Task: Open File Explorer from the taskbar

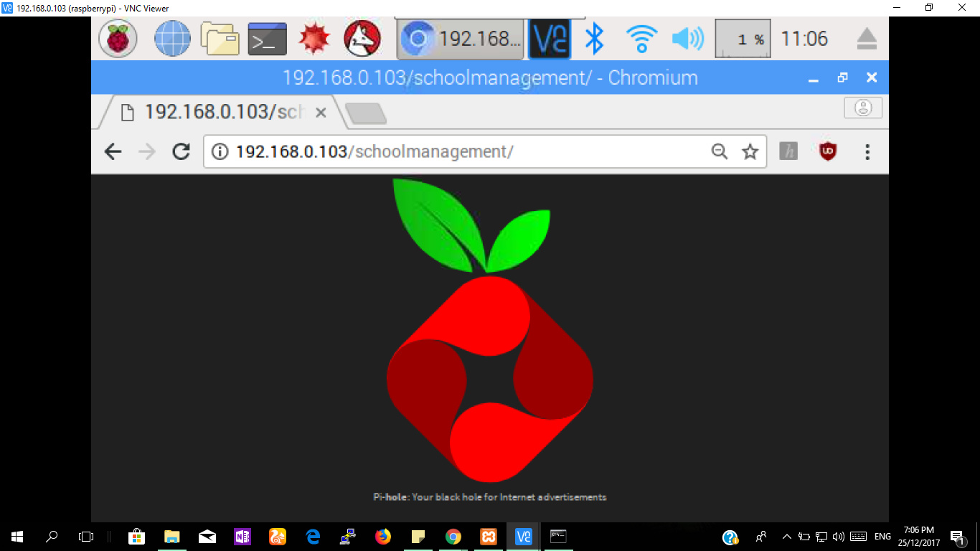Action: tap(172, 536)
